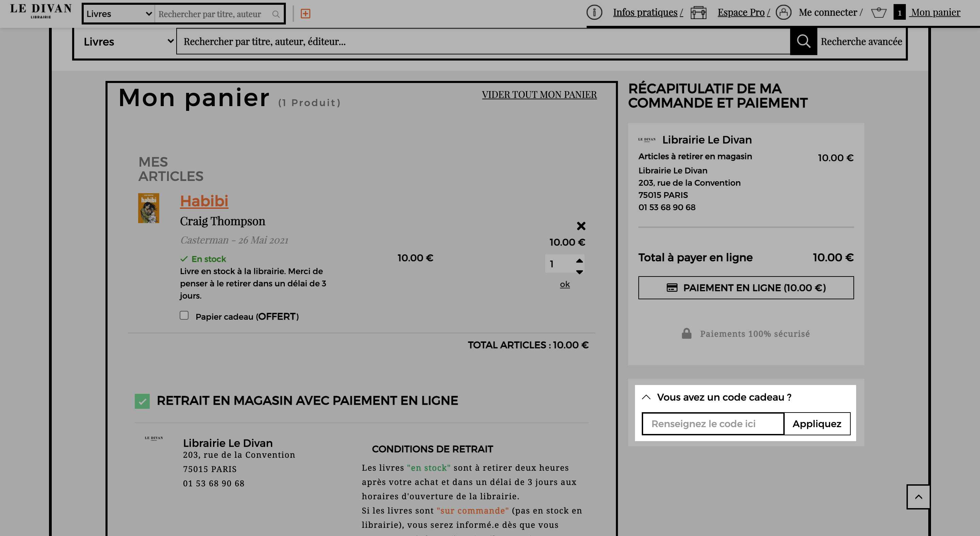This screenshot has width=980, height=536.
Task: Open the shopping basket icon
Action: click(878, 13)
